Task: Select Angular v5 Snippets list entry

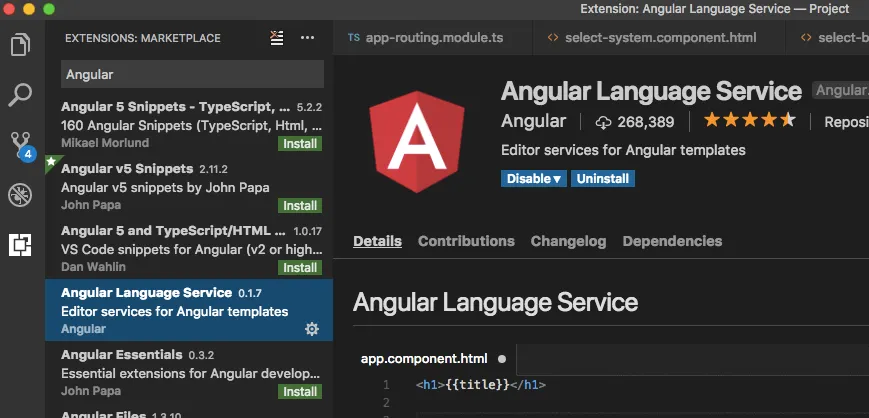Action: [x=189, y=186]
